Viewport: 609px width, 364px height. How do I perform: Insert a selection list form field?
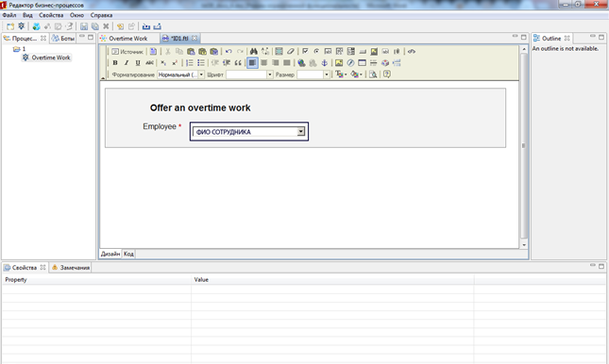[x=351, y=51]
